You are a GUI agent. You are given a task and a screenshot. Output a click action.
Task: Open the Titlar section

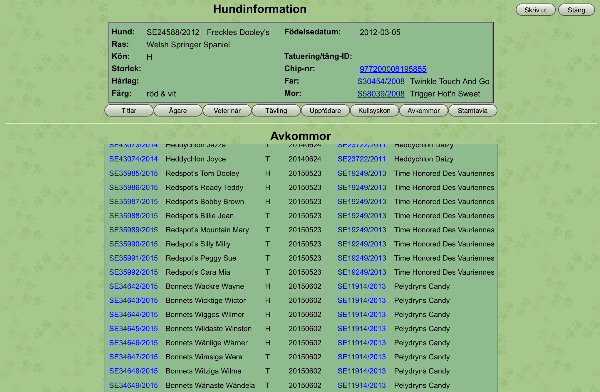pos(129,111)
